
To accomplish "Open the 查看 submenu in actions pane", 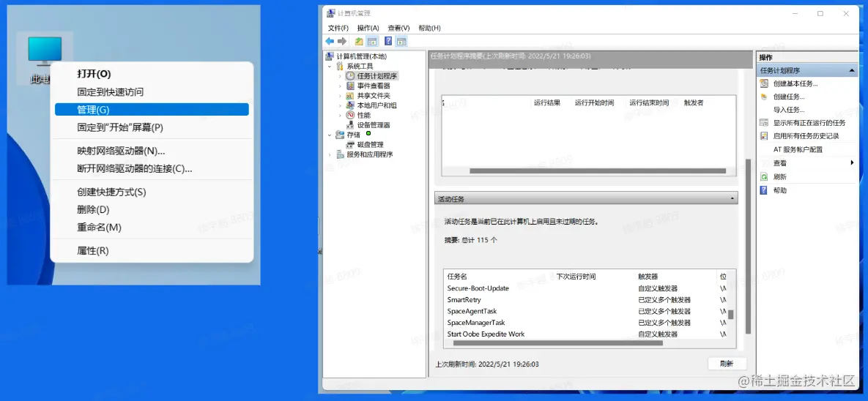I will click(x=808, y=163).
